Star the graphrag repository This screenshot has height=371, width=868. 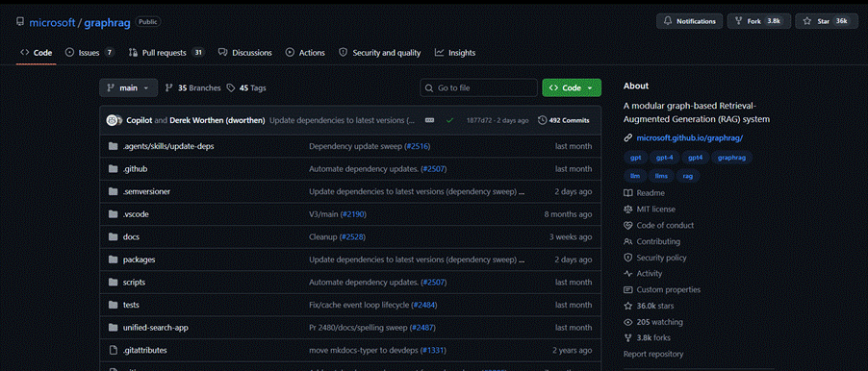pyautogui.click(x=827, y=21)
